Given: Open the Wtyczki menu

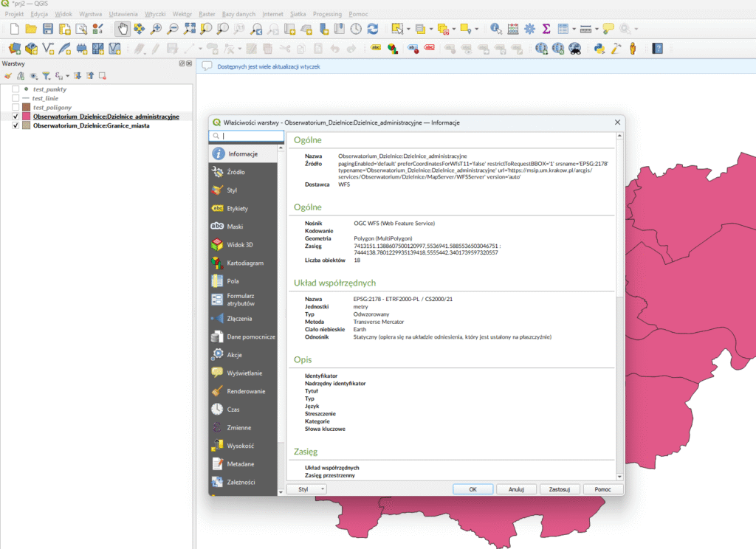Looking at the screenshot, I should [x=155, y=14].
